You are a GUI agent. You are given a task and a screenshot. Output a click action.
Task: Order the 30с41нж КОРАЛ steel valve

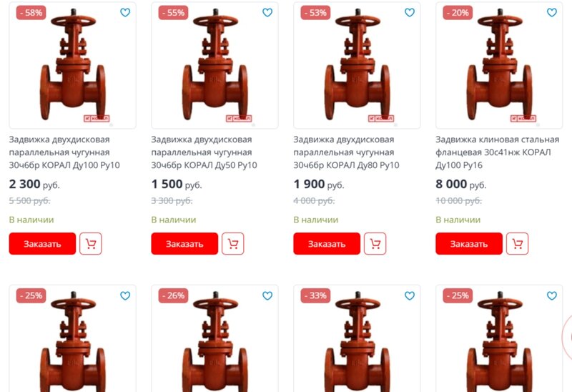click(469, 243)
